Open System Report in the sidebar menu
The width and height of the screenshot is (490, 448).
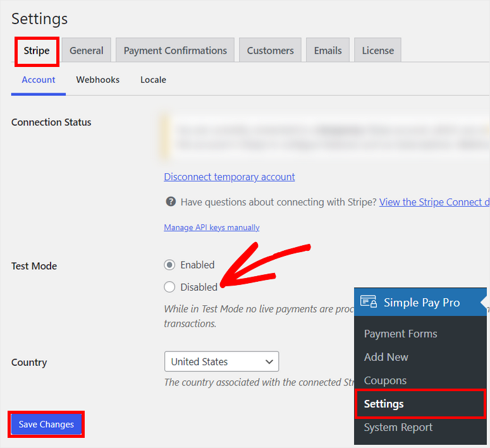(398, 427)
